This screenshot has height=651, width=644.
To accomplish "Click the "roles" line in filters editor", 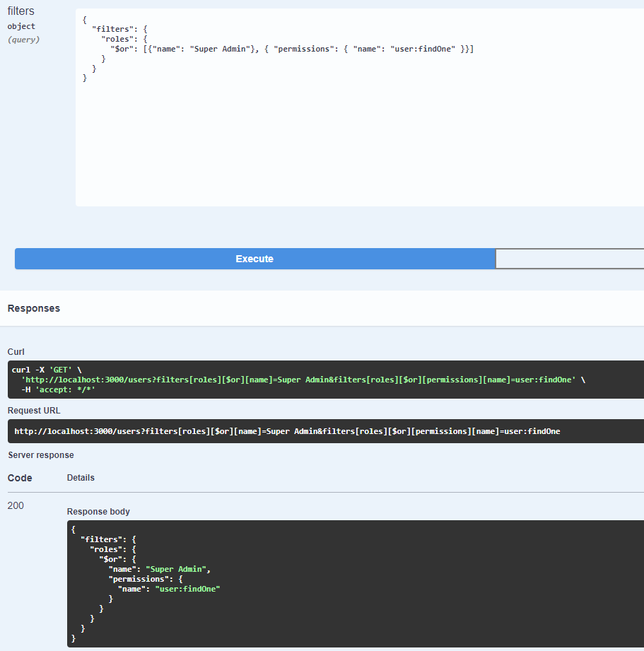I will [x=124, y=39].
